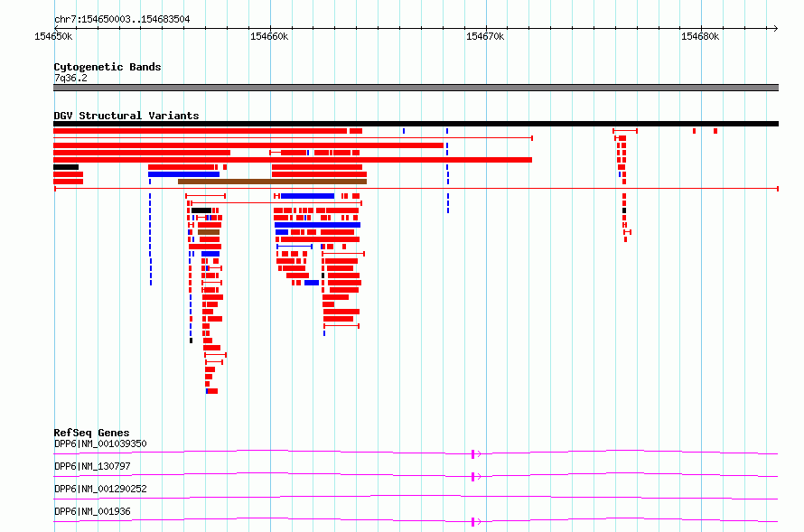Click the 154650k ruler position label

[53, 37]
